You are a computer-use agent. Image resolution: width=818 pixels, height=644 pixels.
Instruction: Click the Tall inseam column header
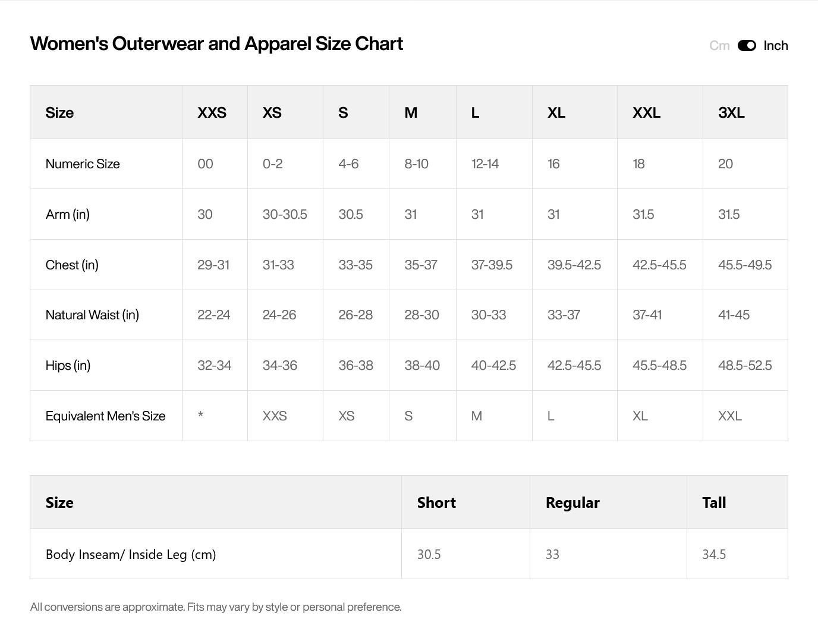click(714, 502)
